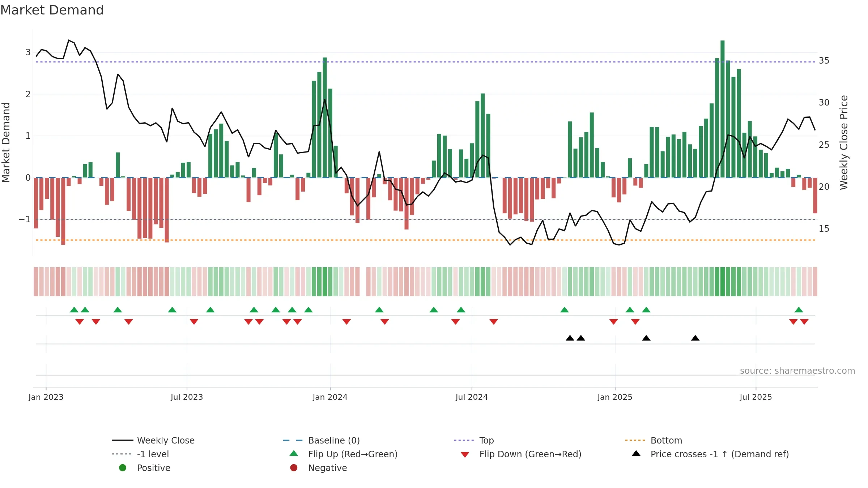This screenshot has width=868, height=488.
Task: Toggle the Weekly Close legend entry
Action: point(166,440)
